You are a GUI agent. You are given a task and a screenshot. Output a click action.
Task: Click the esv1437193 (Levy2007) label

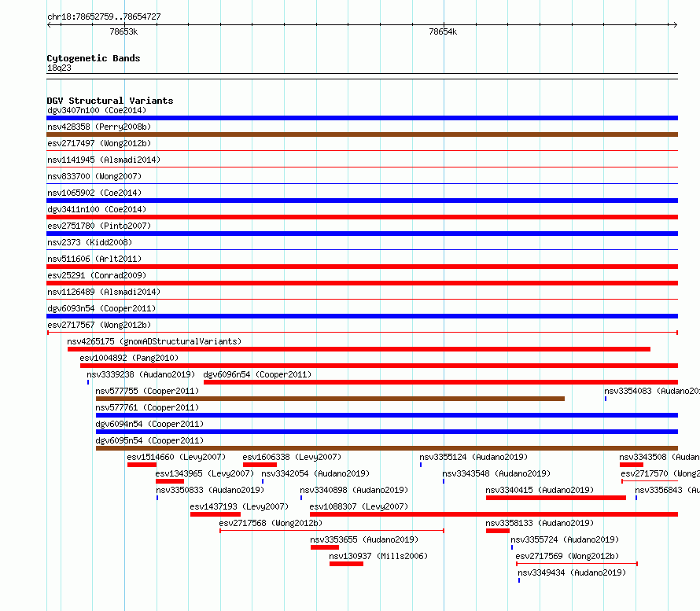pyautogui.click(x=239, y=506)
